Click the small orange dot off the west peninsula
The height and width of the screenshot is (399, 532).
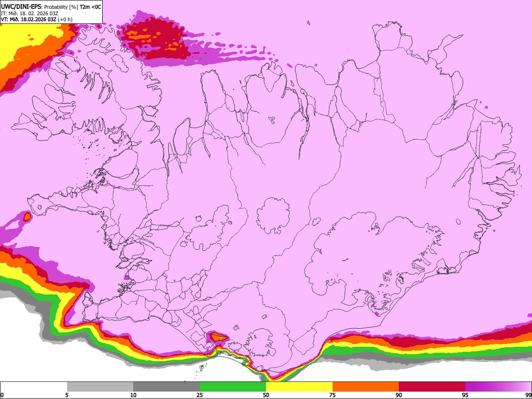click(27, 216)
